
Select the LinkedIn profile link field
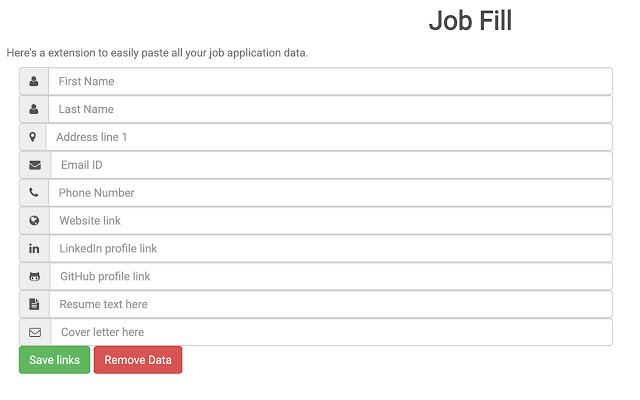330,249
